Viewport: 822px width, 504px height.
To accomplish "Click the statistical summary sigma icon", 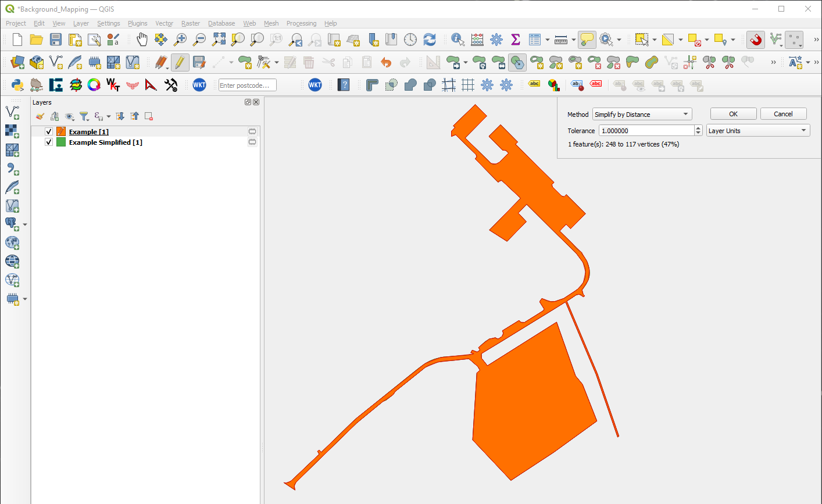I will tap(515, 40).
